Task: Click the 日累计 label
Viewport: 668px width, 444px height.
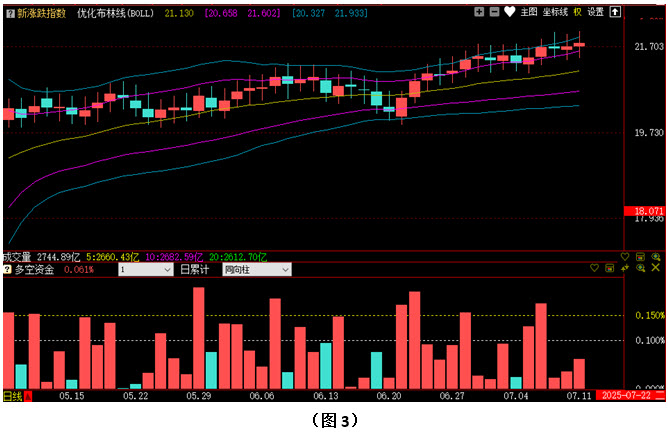Action: [x=195, y=269]
